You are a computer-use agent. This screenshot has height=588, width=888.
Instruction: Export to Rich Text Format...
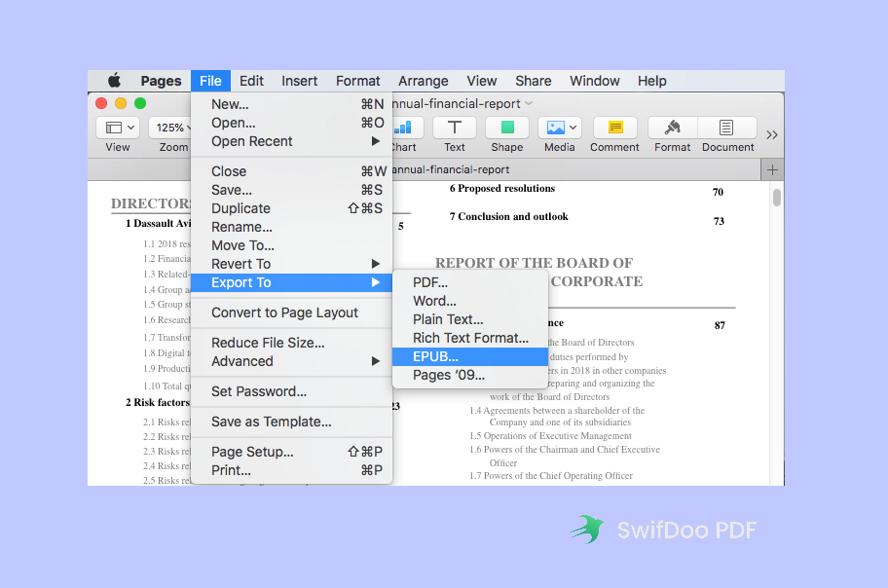tap(470, 338)
